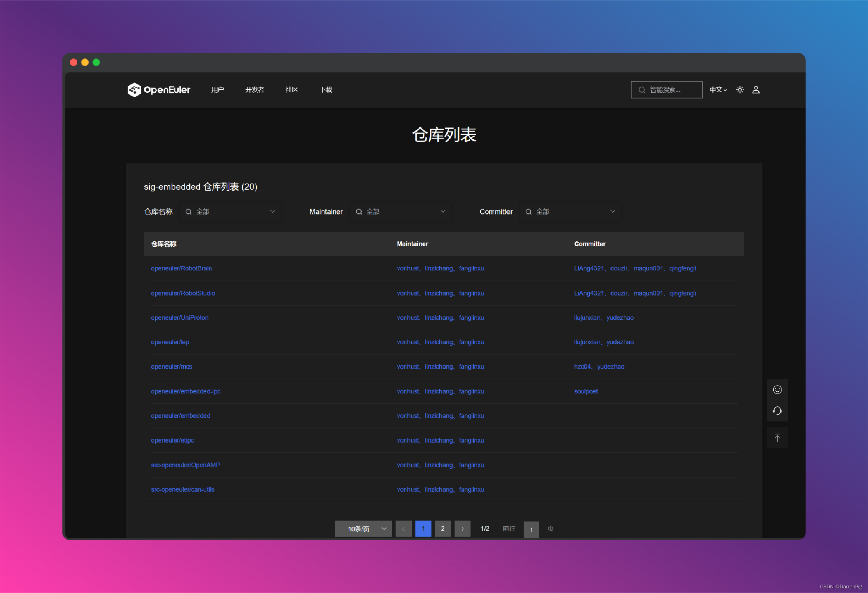This screenshot has height=593, width=868.
Task: Open the smiley feedback icon
Action: coord(777,390)
